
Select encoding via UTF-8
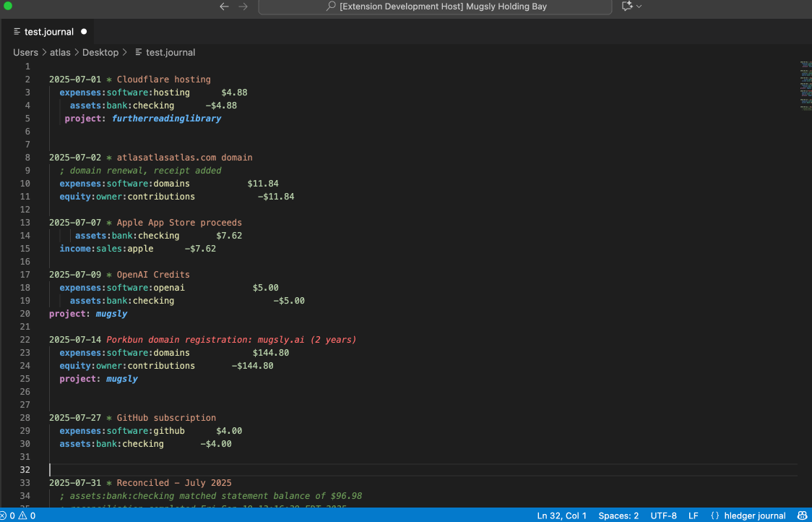[663, 515]
